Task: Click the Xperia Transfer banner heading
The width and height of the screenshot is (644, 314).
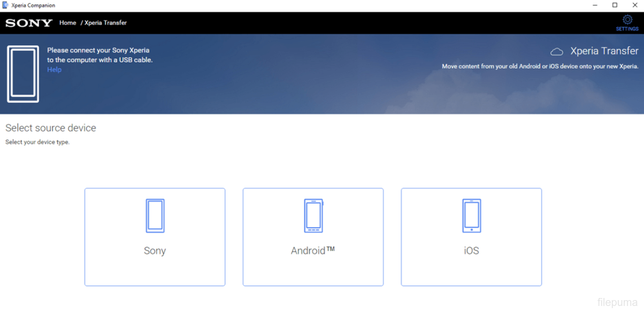Action: (x=604, y=51)
